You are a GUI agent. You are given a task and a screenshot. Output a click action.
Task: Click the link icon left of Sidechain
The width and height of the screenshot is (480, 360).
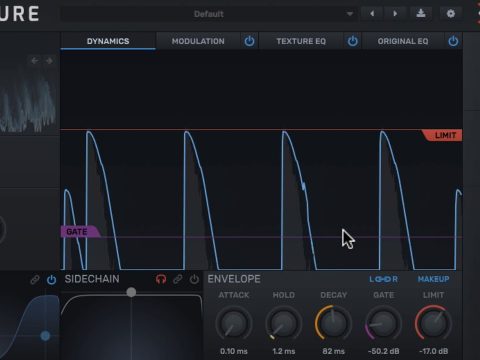tap(35, 280)
